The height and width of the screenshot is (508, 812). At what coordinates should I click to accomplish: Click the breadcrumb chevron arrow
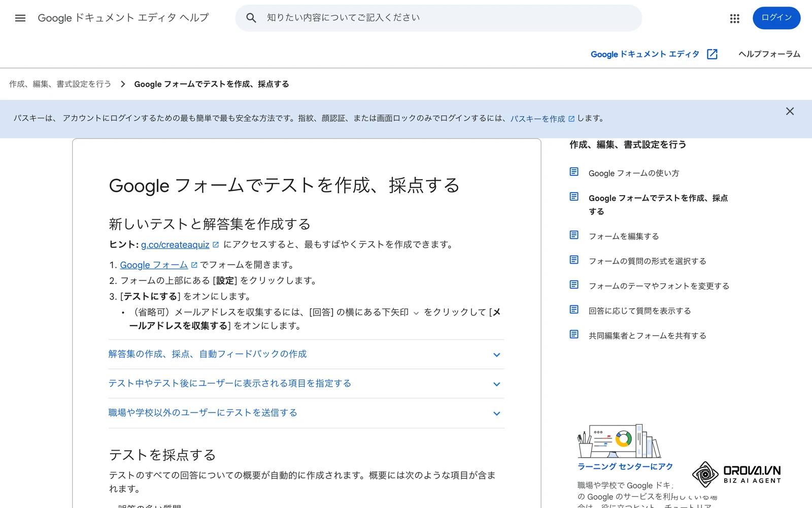point(123,84)
